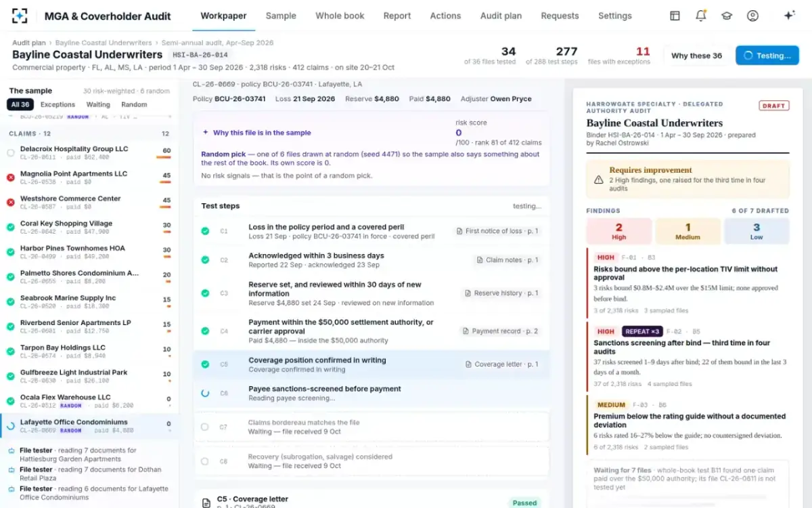
Task: Open the Actions tab
Action: click(x=445, y=16)
